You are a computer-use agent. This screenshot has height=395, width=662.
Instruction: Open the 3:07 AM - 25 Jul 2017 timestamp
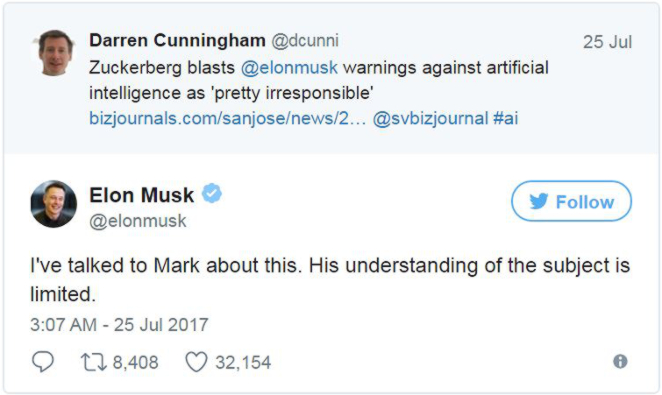pos(119,325)
